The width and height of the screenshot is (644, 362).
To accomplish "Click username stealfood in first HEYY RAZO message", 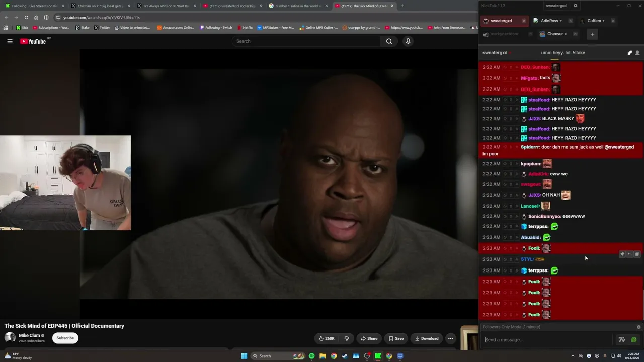I will pyautogui.click(x=539, y=100).
